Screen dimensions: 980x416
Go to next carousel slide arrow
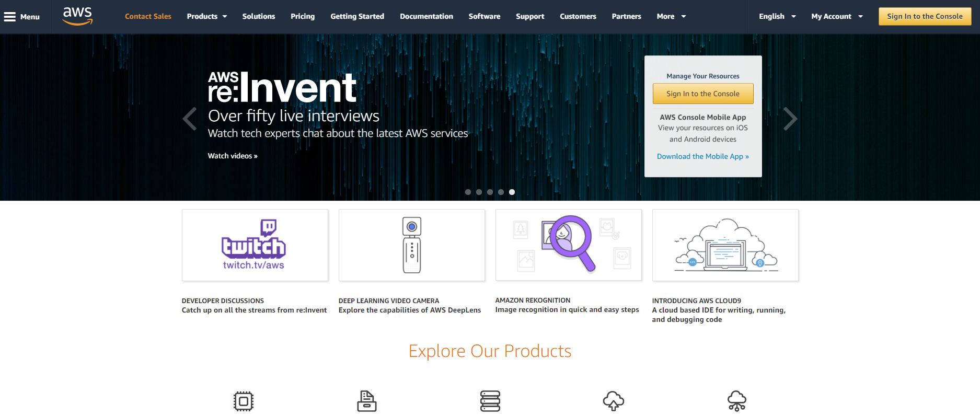(790, 119)
